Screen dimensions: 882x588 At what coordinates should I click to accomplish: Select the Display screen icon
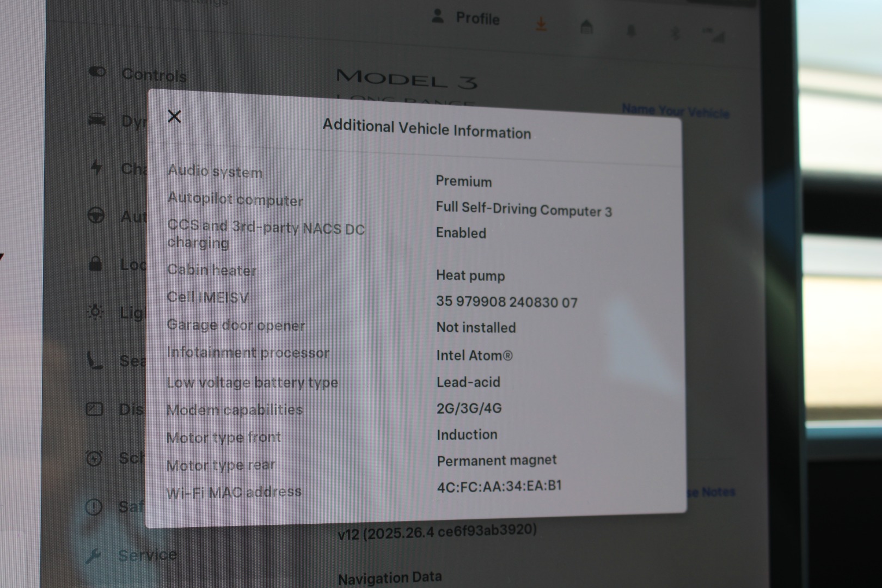[95, 409]
